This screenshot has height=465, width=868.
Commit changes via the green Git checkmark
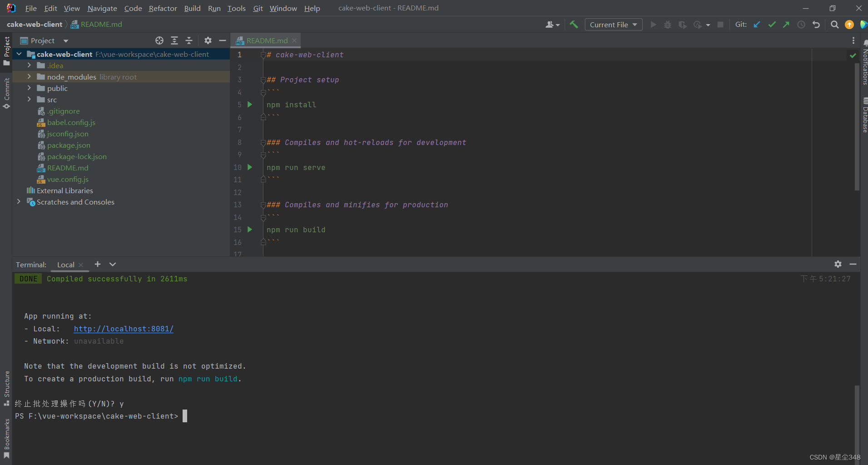[x=772, y=25]
